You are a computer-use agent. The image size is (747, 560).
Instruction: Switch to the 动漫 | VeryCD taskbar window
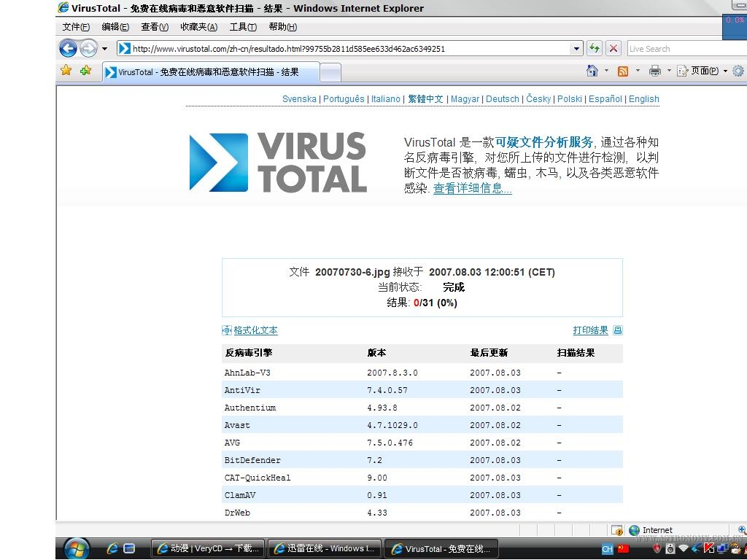click(208, 548)
